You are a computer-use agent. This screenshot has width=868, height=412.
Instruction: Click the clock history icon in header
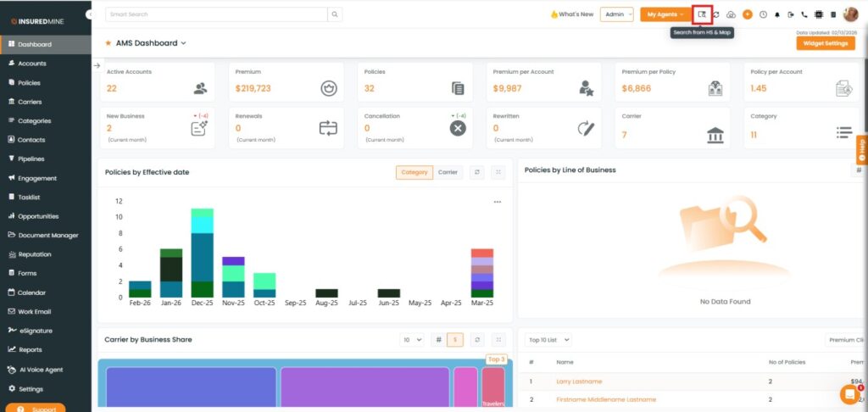click(763, 14)
